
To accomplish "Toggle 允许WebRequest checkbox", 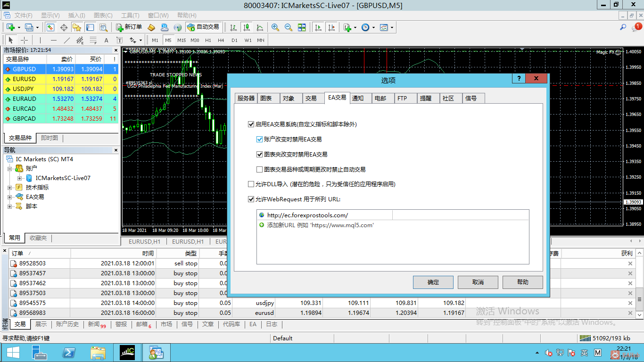I will point(251,199).
